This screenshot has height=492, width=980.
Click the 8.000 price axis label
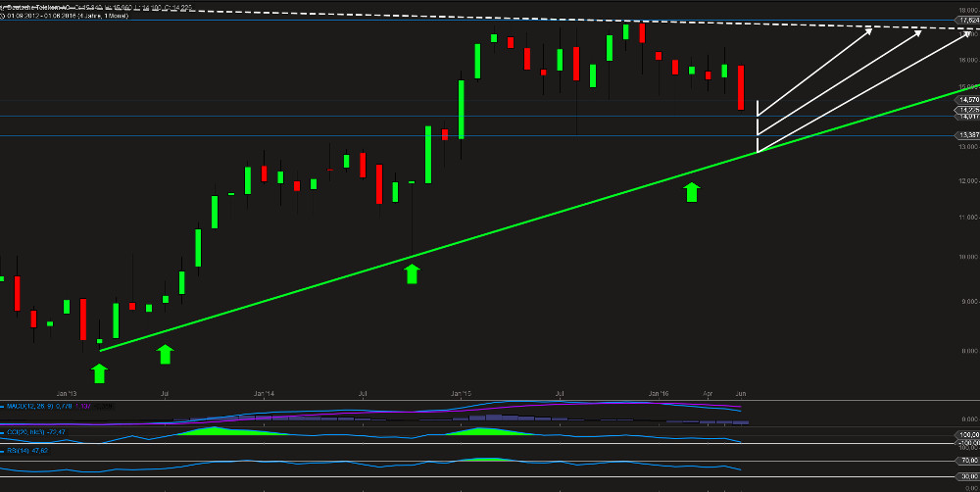click(x=969, y=351)
